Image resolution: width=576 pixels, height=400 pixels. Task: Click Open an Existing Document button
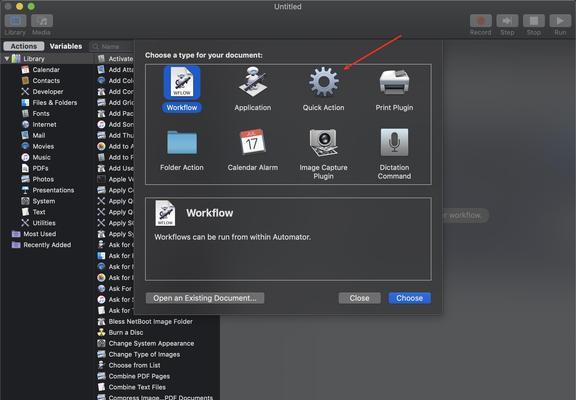point(205,298)
